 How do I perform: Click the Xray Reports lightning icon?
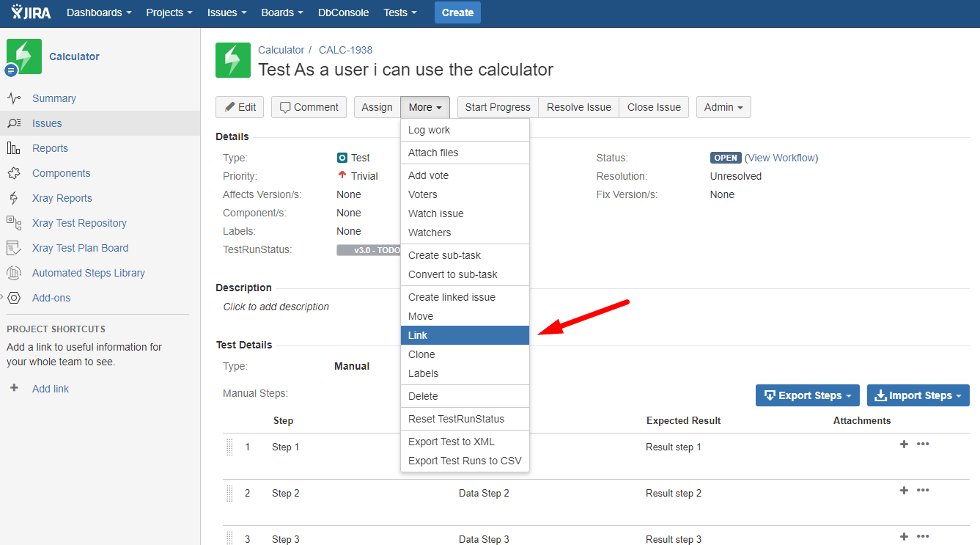coord(14,198)
